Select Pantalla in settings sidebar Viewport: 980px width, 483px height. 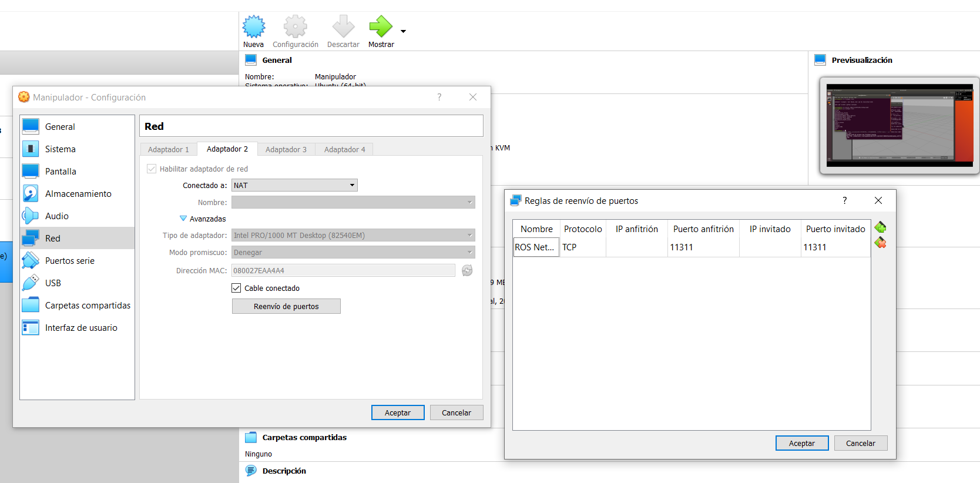[x=78, y=172]
